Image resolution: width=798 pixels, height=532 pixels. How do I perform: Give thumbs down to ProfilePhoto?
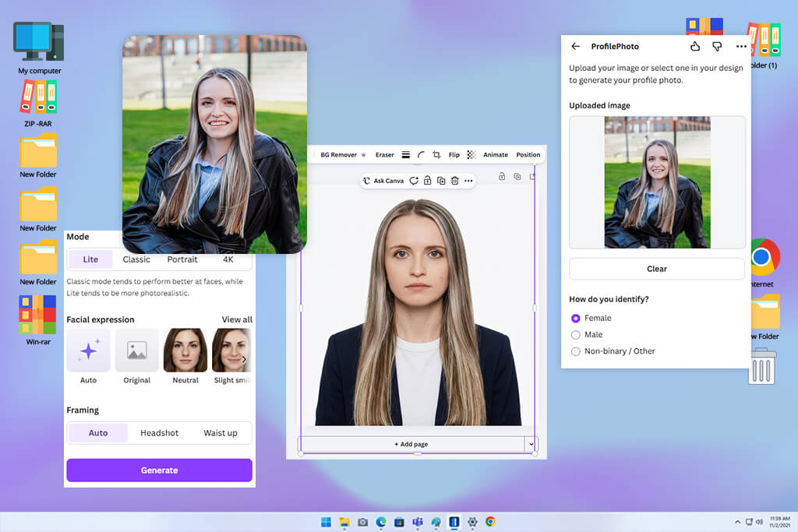(717, 46)
